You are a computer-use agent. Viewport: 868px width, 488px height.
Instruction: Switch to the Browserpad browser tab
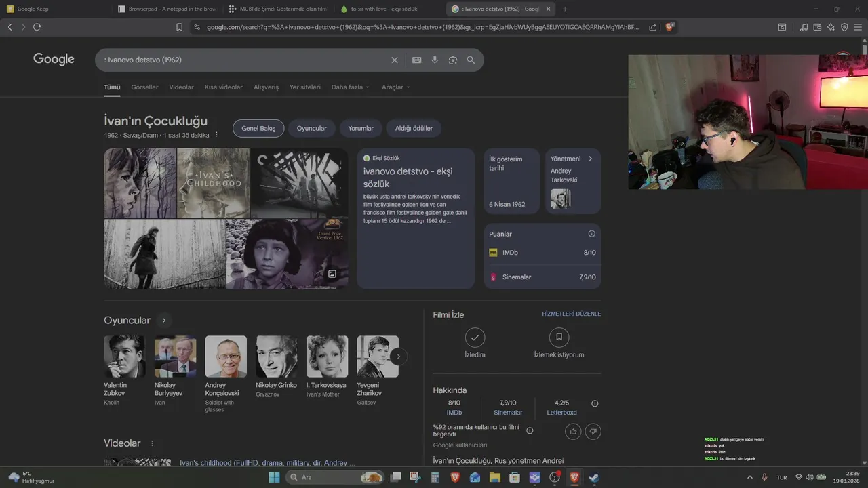click(x=166, y=9)
